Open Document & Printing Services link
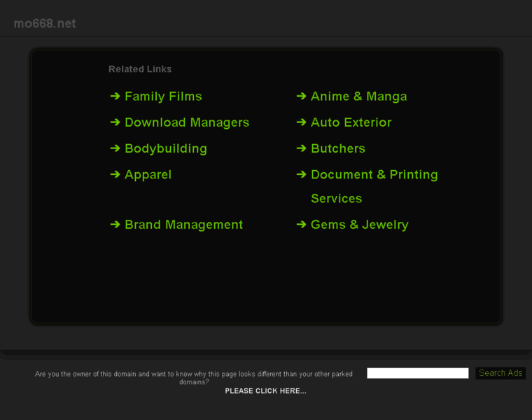 pos(374,186)
